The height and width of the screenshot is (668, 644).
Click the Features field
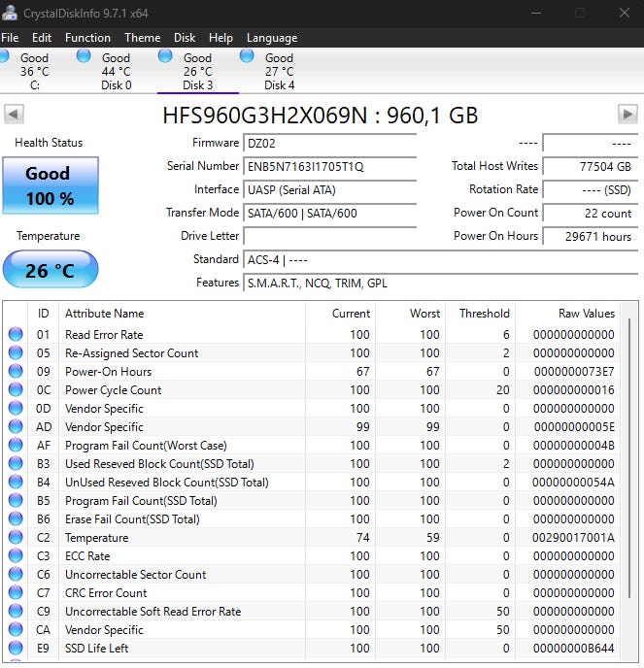click(440, 284)
